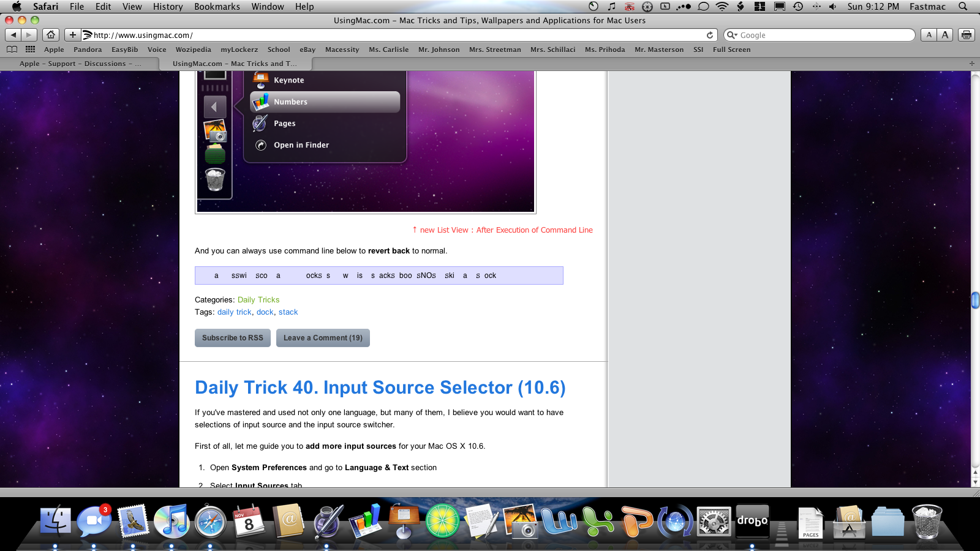
Task: Open iChat with 3 notifications in Dock
Action: [x=94, y=522]
